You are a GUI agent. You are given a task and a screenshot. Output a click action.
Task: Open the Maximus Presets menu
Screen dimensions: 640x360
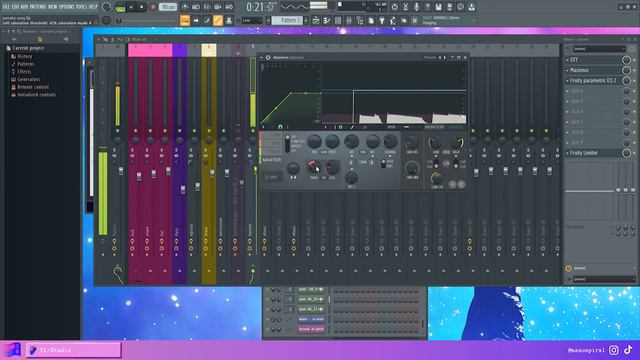[429, 58]
